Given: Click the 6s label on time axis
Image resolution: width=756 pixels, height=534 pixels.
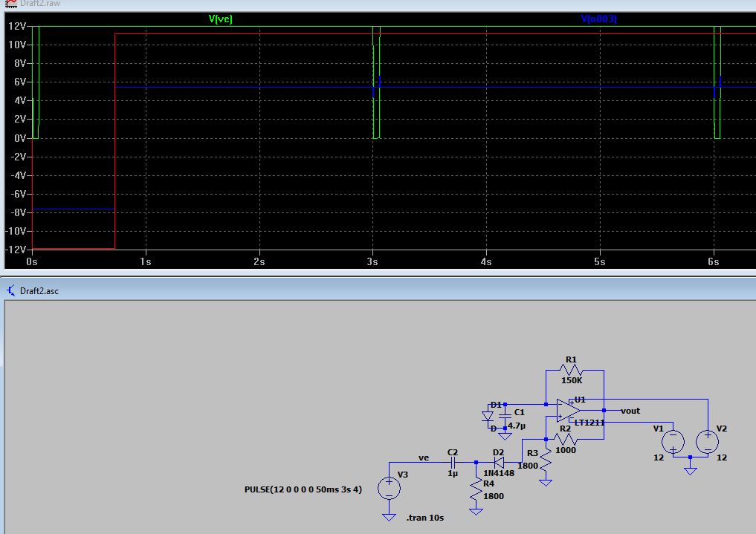Looking at the screenshot, I should click(x=713, y=261).
